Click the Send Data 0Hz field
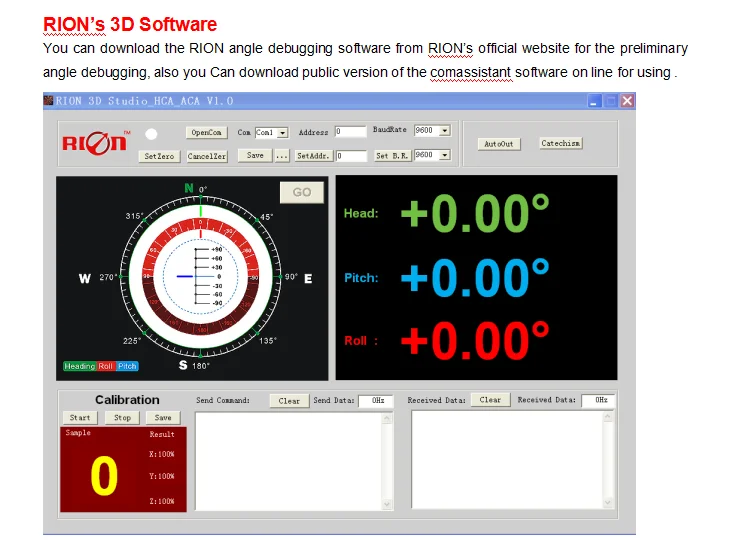Screen dimensions: 732x545 click(x=376, y=401)
